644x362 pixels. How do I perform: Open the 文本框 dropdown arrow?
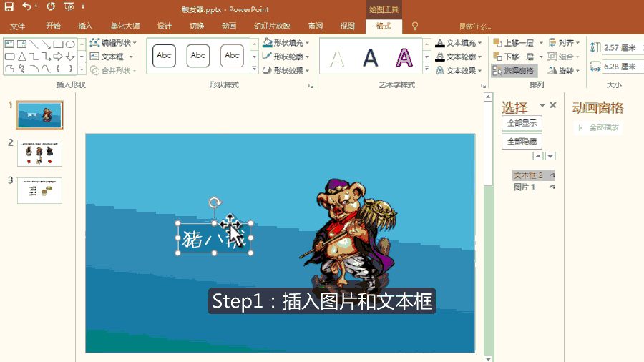(131, 57)
